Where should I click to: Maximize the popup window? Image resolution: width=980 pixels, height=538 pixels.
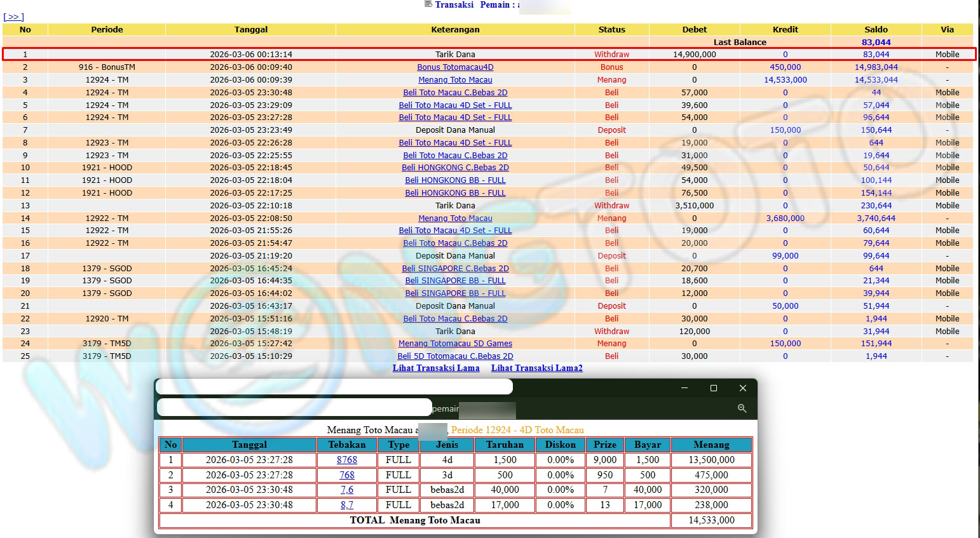pos(713,388)
